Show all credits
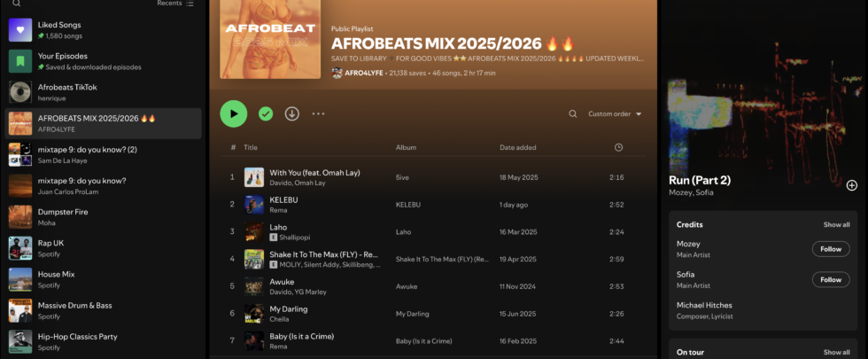This screenshot has height=359, width=868. coord(836,224)
